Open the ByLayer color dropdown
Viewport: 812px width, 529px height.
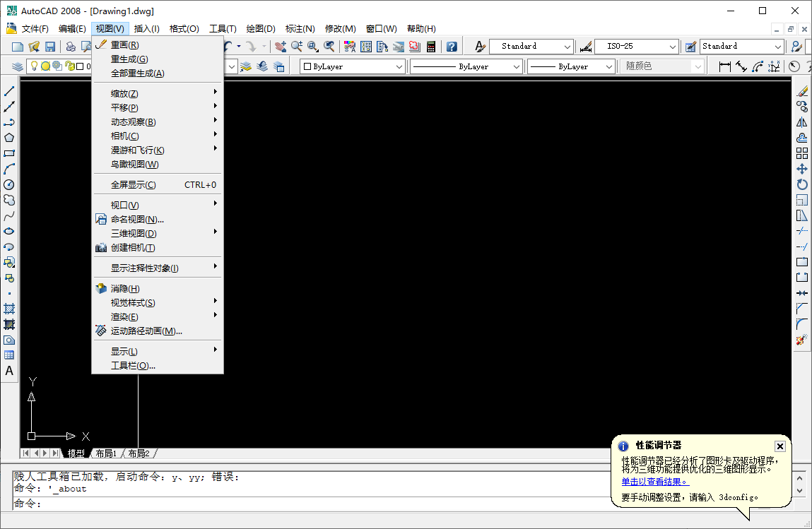click(x=400, y=66)
